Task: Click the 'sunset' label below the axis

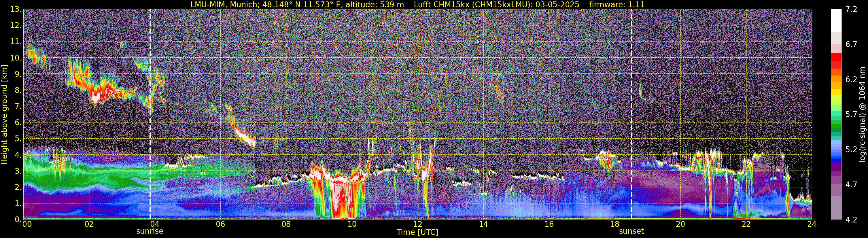Action: [x=631, y=231]
